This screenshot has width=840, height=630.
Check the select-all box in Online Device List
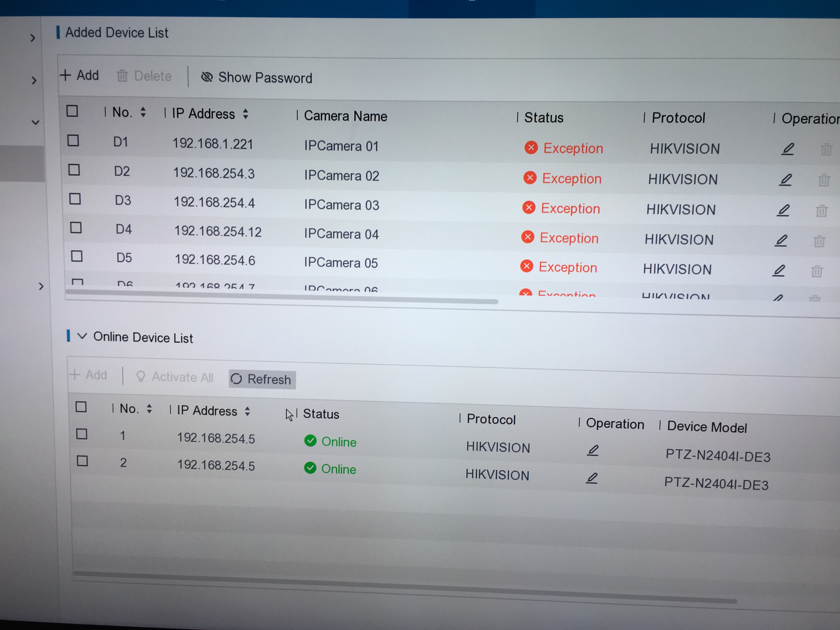point(81,407)
